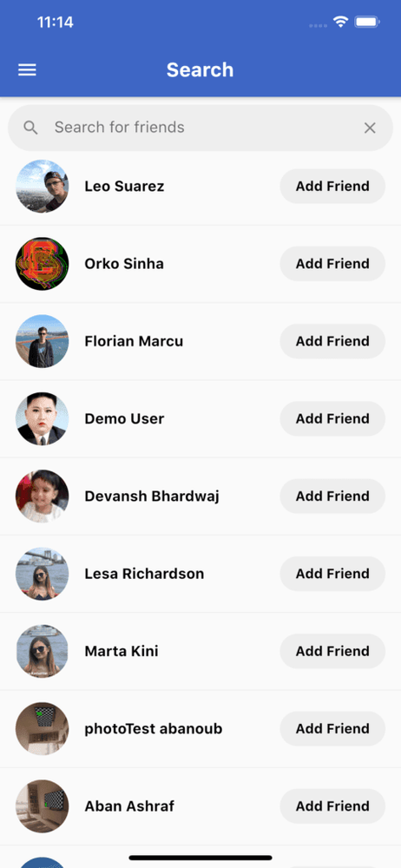Viewport: 401px width, 868px height.
Task: Add Leo Suarez as a friend
Action: tap(332, 186)
